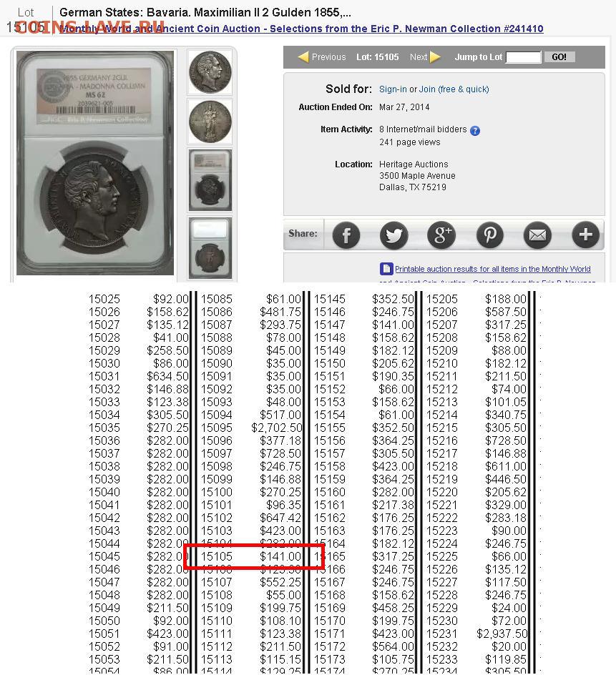Select the Madonna column reverse thumbnail
The height and width of the screenshot is (675, 616).
pos(210,122)
